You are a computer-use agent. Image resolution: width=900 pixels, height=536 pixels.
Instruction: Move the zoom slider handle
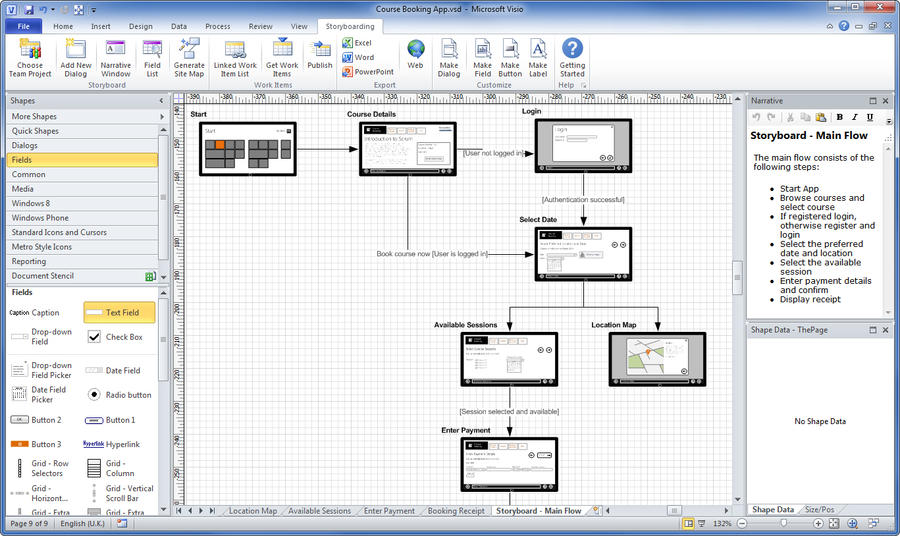pyautogui.click(x=783, y=523)
